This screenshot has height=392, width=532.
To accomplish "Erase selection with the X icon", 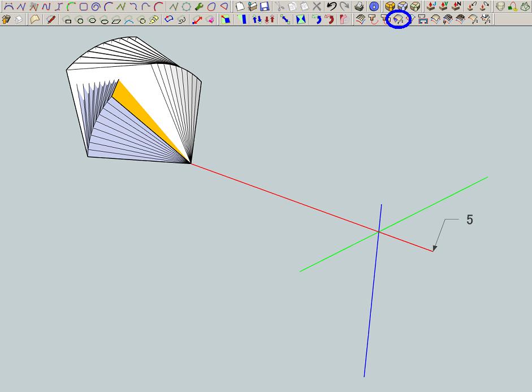I will tap(317, 6).
